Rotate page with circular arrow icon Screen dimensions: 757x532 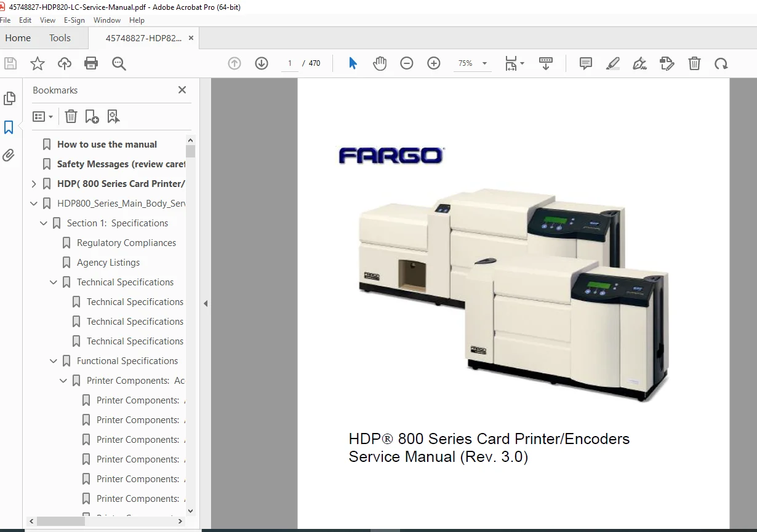(721, 63)
